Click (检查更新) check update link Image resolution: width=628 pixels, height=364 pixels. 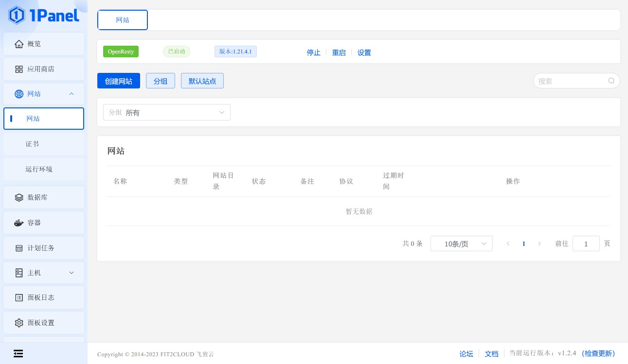tap(598, 353)
